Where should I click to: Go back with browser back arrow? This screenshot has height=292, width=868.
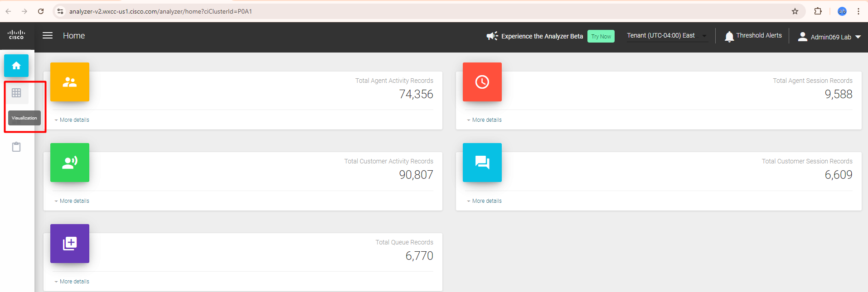[x=8, y=11]
